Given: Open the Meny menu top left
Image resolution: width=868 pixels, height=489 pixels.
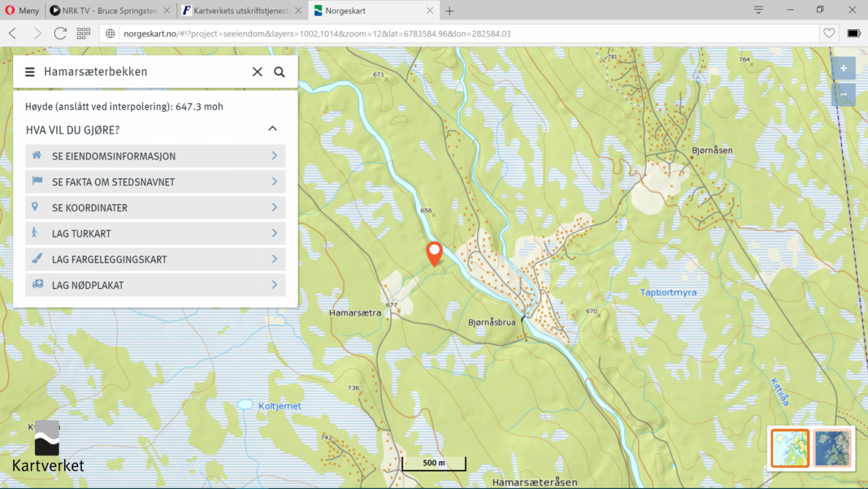Looking at the screenshot, I should [22, 11].
